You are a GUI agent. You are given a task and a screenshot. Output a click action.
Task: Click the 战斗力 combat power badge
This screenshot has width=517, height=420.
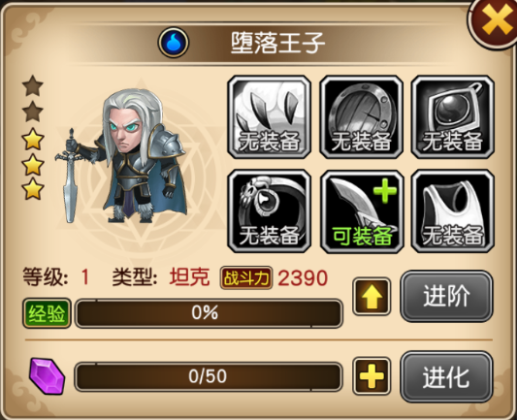tap(246, 278)
